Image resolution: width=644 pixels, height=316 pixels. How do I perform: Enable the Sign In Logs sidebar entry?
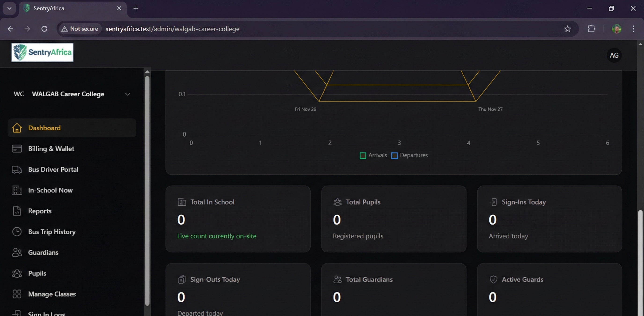click(46, 313)
